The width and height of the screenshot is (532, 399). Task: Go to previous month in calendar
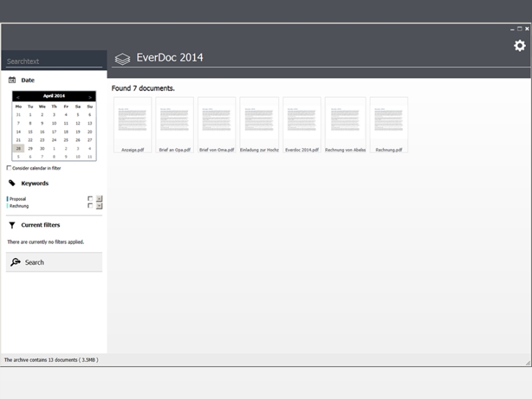click(x=18, y=96)
